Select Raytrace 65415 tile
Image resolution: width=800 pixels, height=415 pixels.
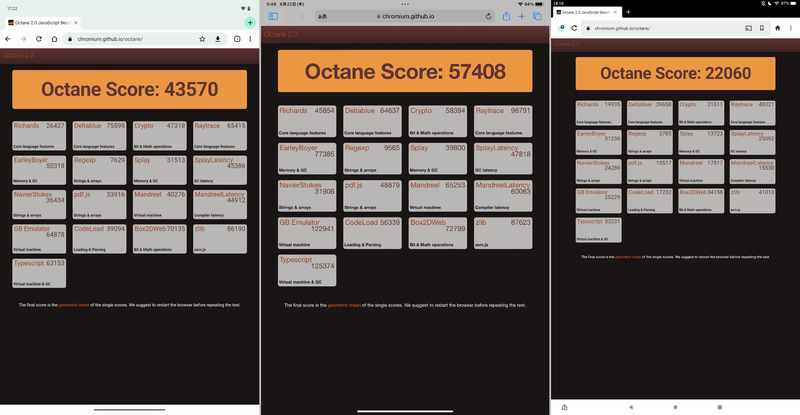[220, 136]
